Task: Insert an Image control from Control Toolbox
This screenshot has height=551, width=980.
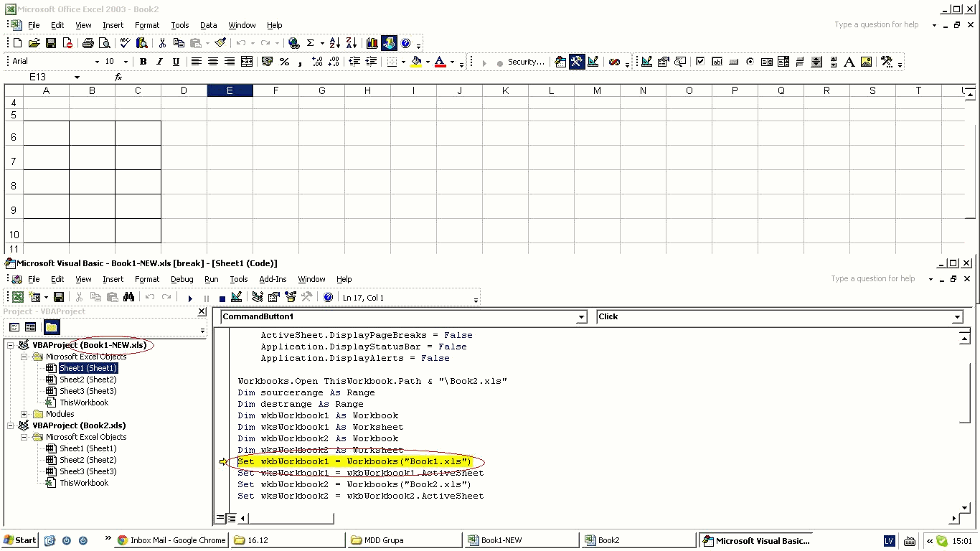Action: tap(866, 62)
